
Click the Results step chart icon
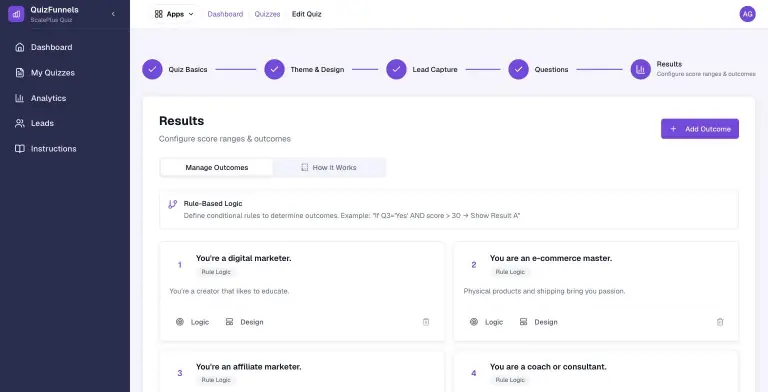(640, 69)
